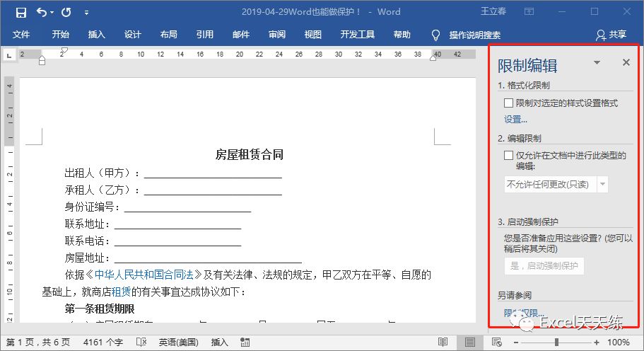Click the 中华人民共和国合同法 hyperlink
This screenshot has width=644, height=351.
(144, 275)
